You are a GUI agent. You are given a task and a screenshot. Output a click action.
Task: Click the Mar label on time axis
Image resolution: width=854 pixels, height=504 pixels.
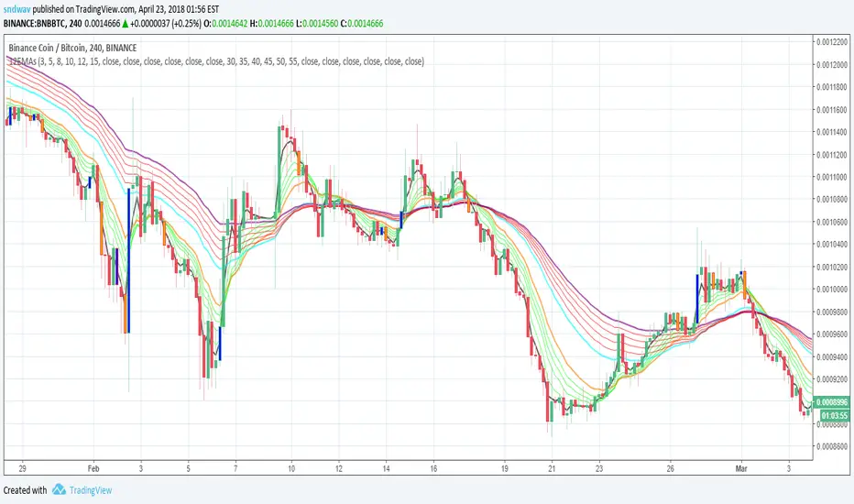(741, 468)
